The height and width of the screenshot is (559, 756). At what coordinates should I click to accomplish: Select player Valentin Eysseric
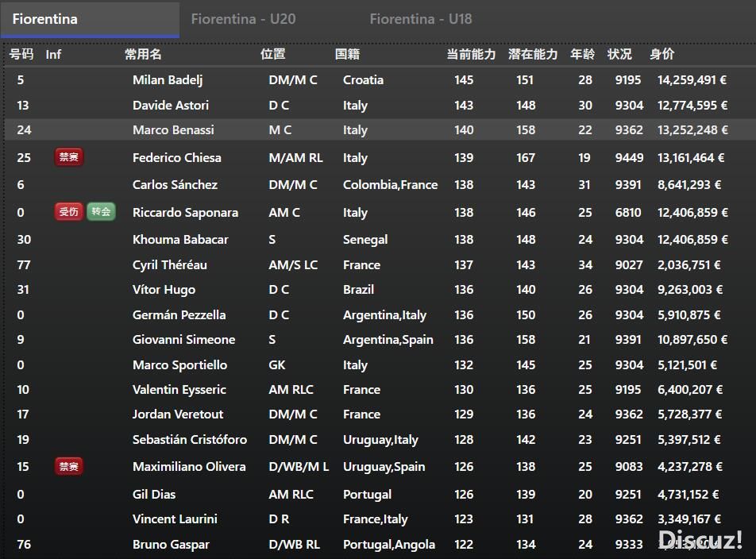click(x=179, y=389)
